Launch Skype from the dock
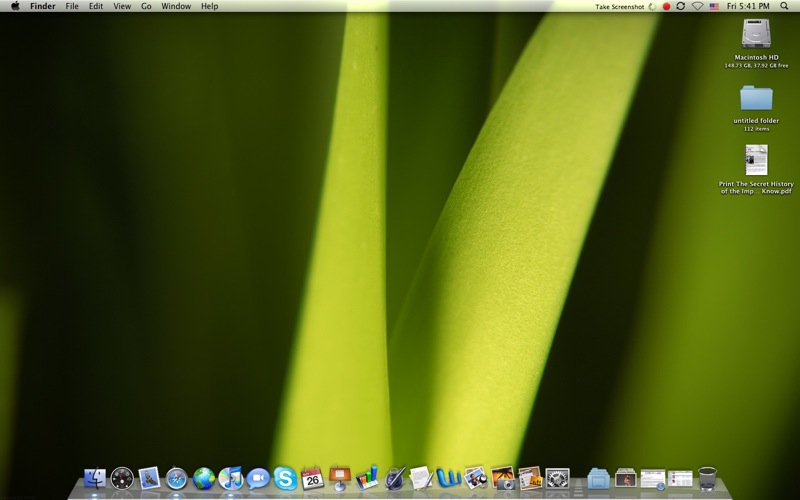Screen dimensions: 800x500 tap(285, 479)
